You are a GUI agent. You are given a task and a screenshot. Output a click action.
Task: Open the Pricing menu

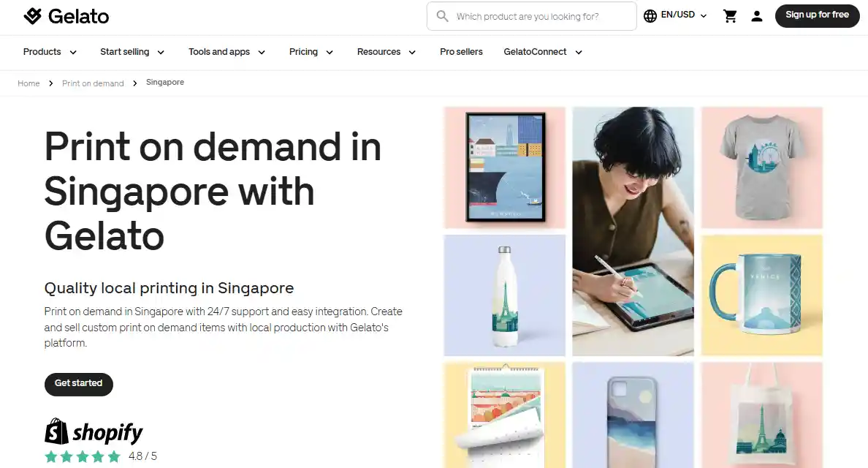311,52
